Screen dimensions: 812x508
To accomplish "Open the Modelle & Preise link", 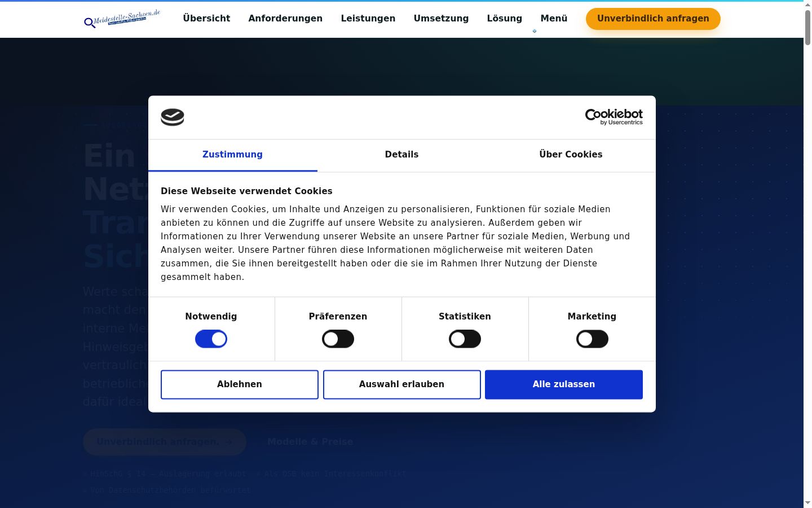I will coord(310,442).
